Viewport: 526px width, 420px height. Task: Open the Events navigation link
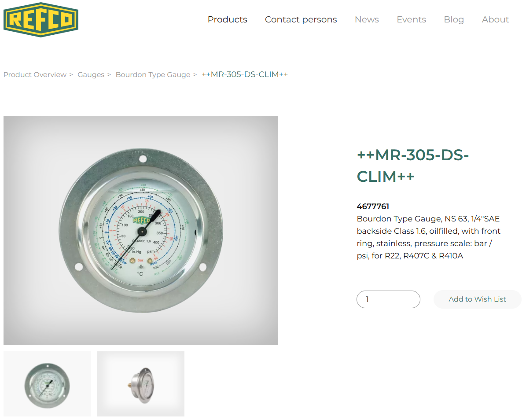click(411, 19)
